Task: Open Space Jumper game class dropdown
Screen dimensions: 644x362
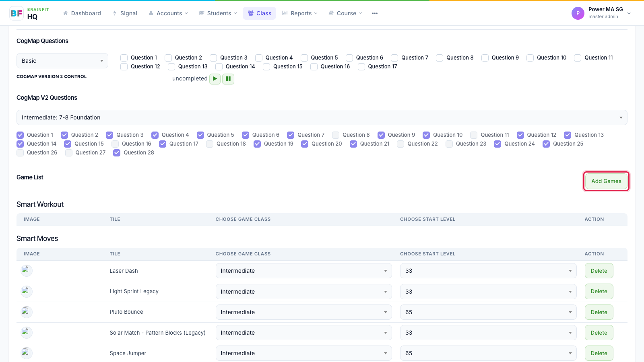Action: coord(304,353)
